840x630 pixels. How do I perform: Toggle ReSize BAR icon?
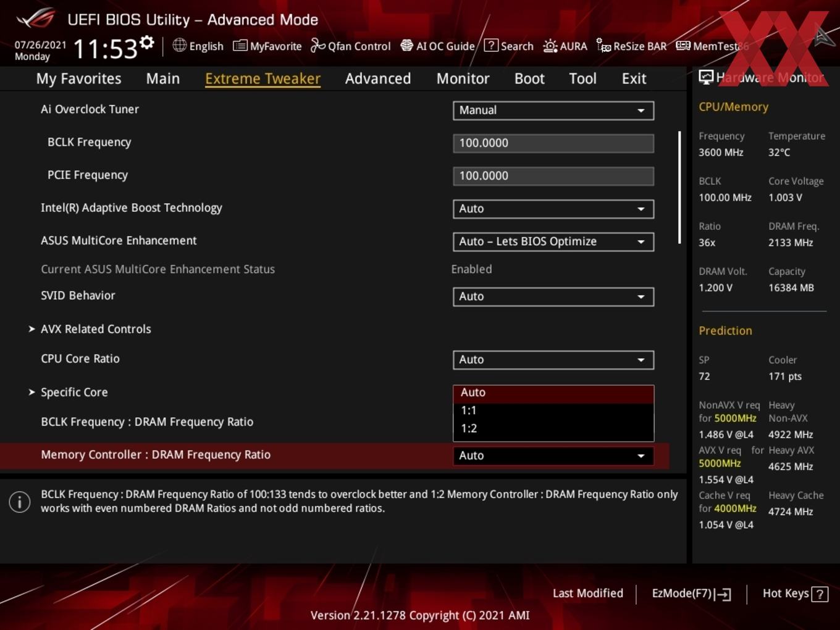[603, 46]
